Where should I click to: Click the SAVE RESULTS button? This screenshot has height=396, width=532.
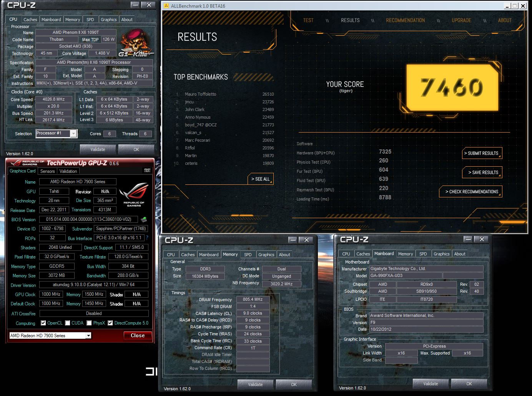482,172
